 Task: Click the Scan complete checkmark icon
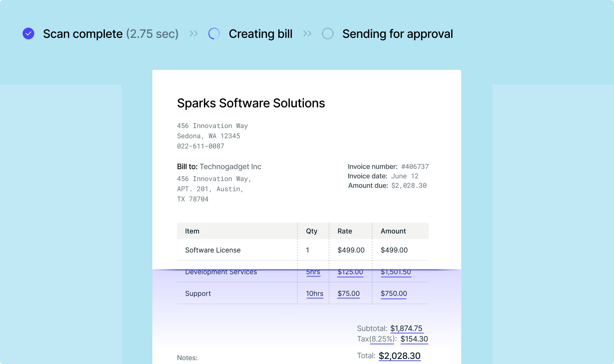[28, 33]
